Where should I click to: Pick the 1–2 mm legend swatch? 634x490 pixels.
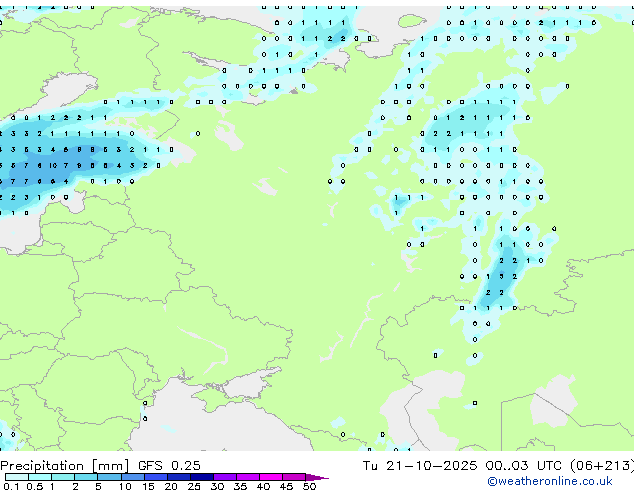[63, 477]
